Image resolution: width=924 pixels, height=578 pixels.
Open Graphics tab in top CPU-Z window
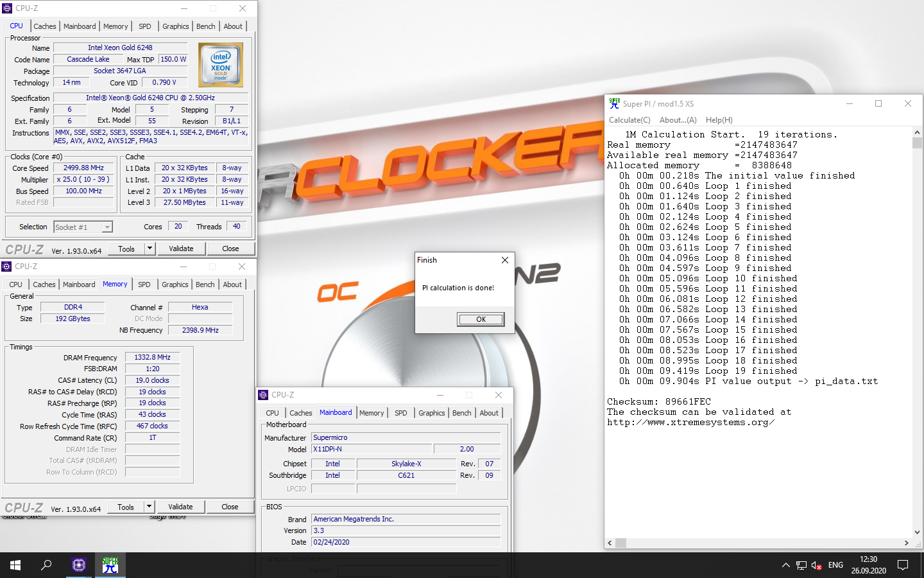(175, 26)
